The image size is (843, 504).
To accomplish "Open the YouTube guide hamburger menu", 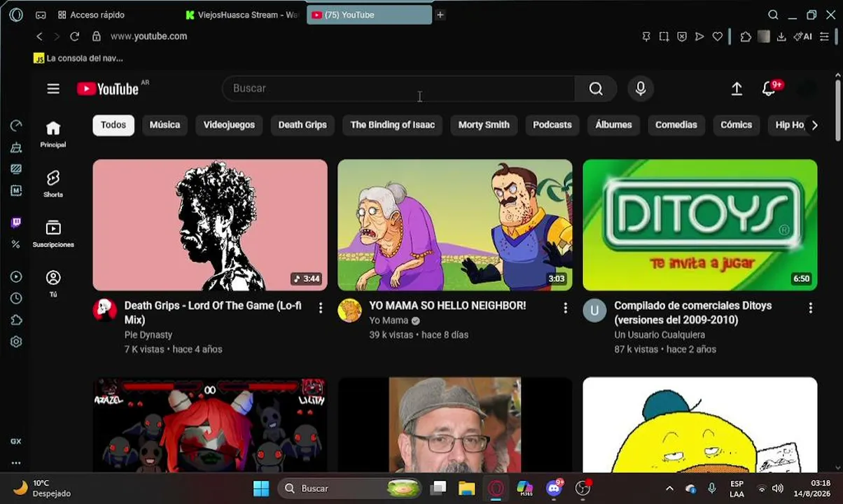I will [53, 88].
